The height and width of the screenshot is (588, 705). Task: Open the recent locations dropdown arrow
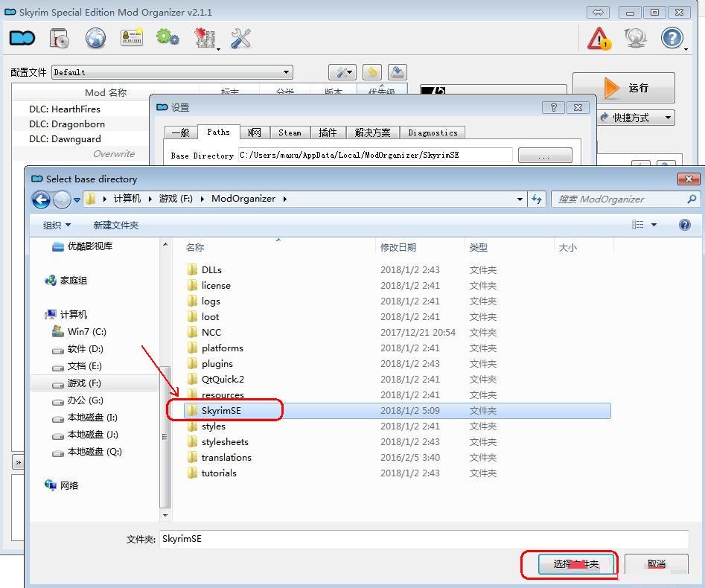point(77,200)
